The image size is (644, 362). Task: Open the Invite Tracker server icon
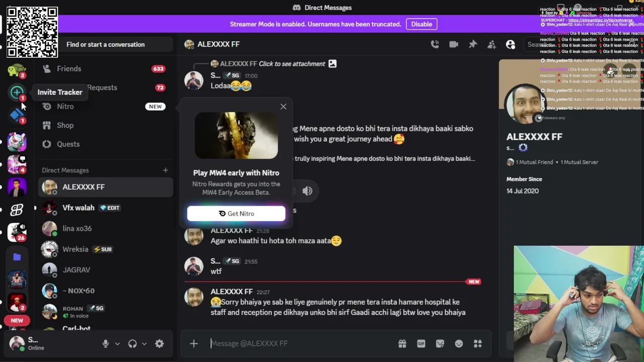point(17,93)
